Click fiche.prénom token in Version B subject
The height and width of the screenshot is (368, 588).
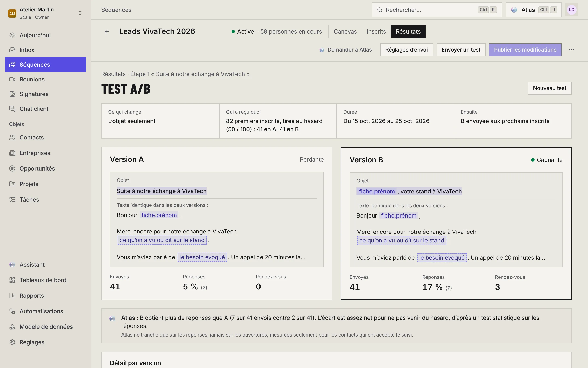(x=377, y=192)
